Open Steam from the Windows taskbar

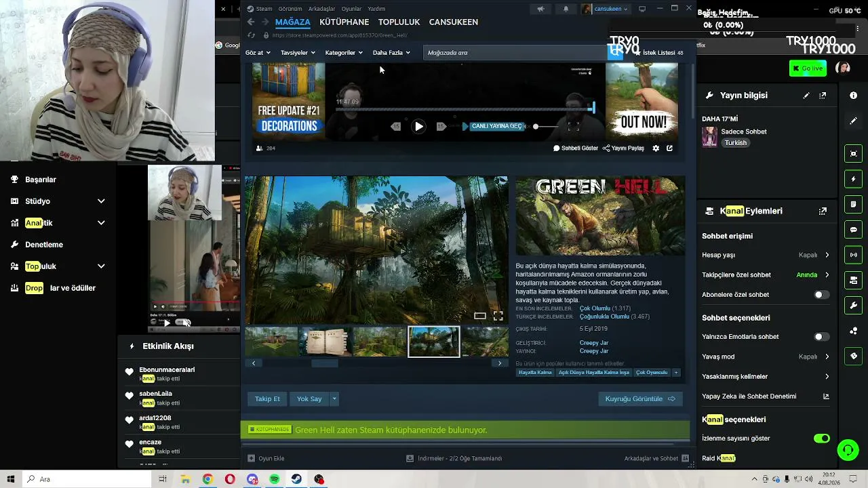[x=296, y=479]
